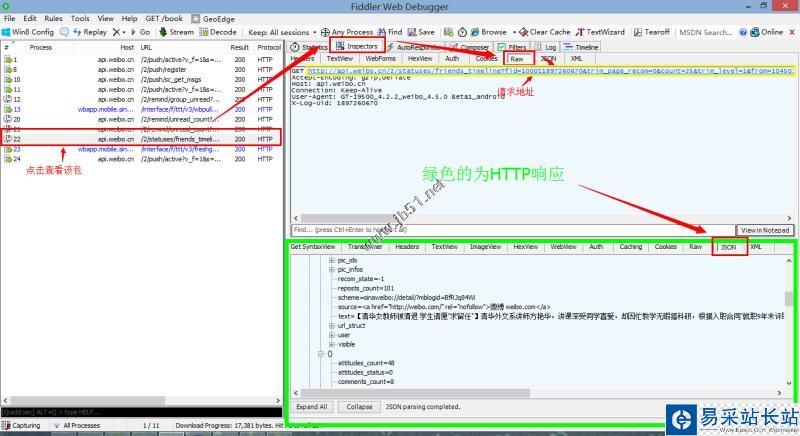Screen dimensions: 800x436
Task: Click the blue help icon near Online
Action: [x=743, y=32]
